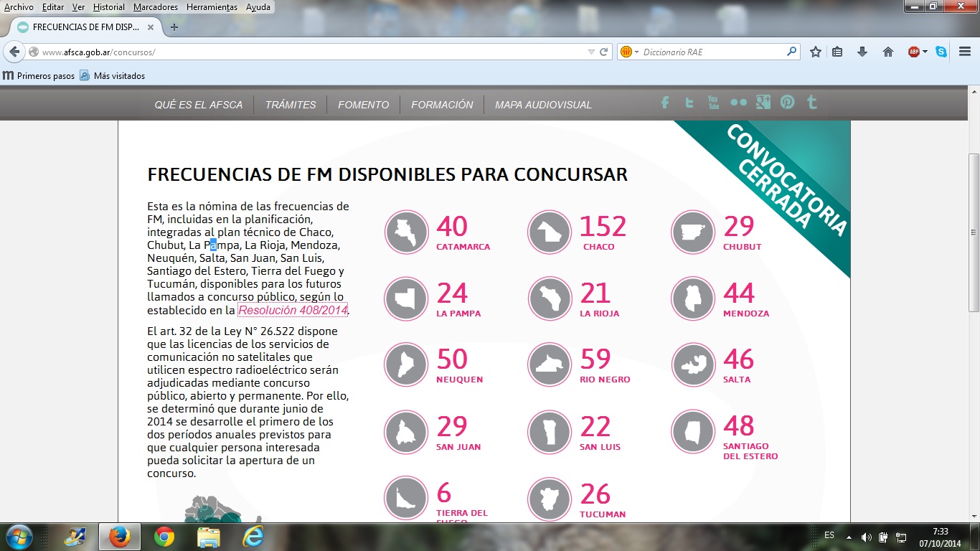The height and width of the screenshot is (551, 980).
Task: Click the page's vertical scrollbar thumb
Action: (x=974, y=232)
